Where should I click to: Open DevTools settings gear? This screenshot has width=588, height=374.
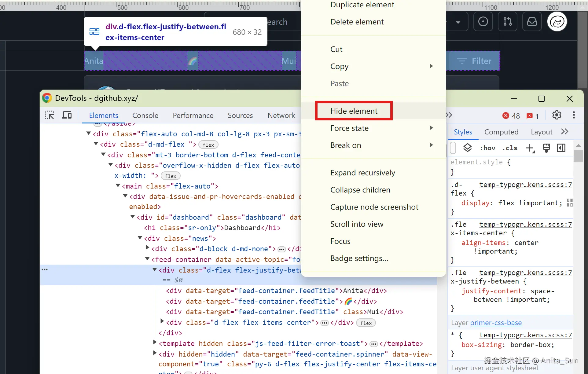point(557,115)
